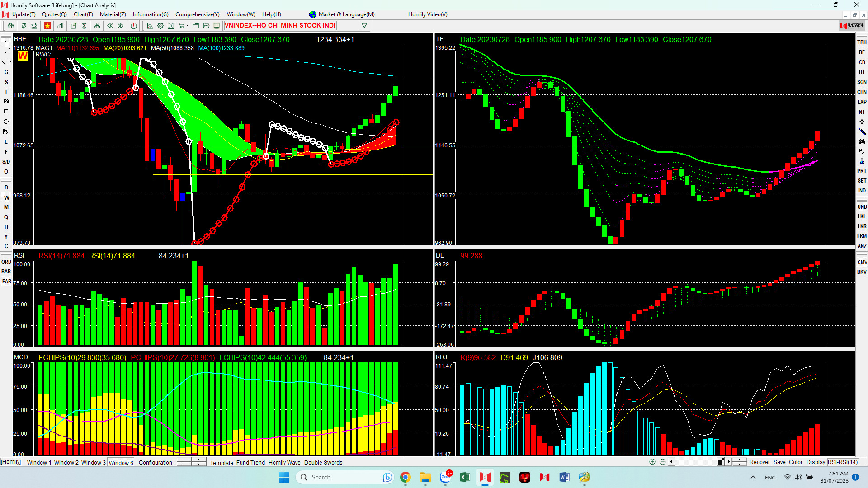Click the Vietnam flag star icon
This screenshot has width=868, height=488.
(47, 26)
